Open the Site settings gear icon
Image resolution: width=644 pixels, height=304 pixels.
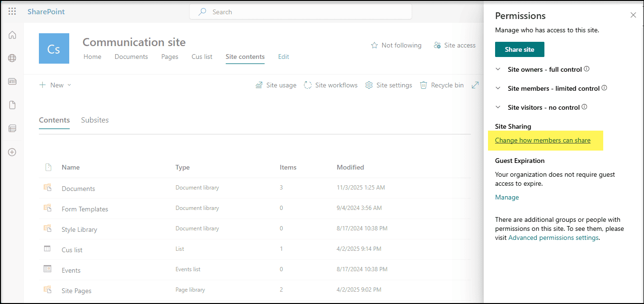pos(369,85)
